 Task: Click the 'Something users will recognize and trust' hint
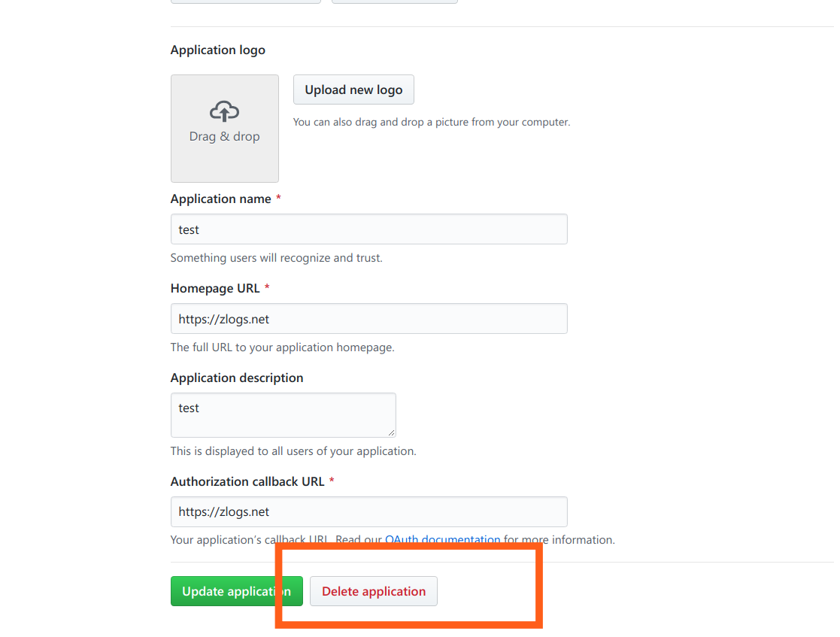point(277,258)
